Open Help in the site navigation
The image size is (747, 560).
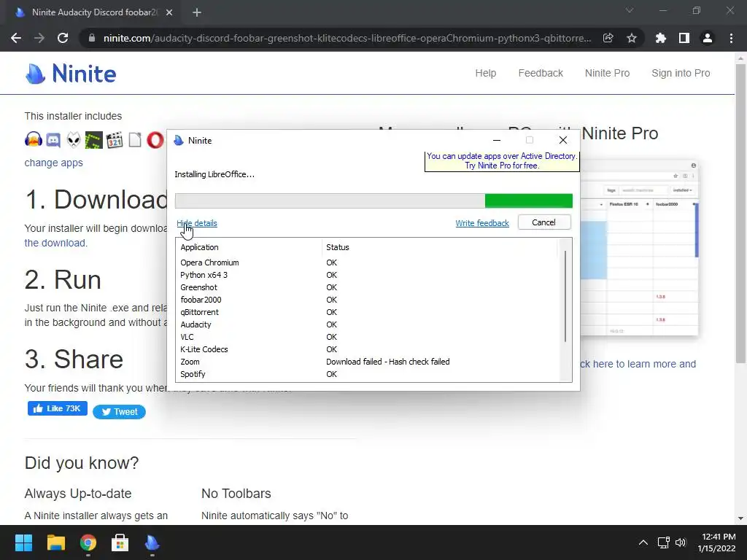coord(485,74)
